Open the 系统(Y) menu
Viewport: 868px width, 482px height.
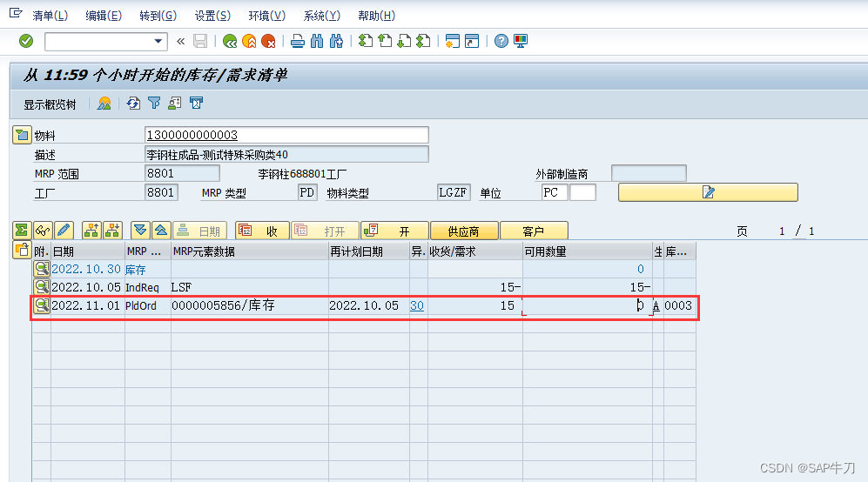point(321,16)
